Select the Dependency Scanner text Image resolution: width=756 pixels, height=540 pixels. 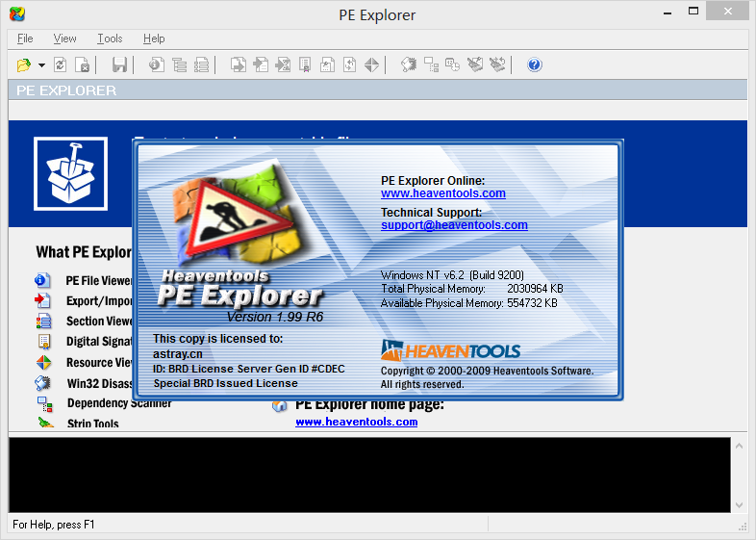pyautogui.click(x=119, y=403)
